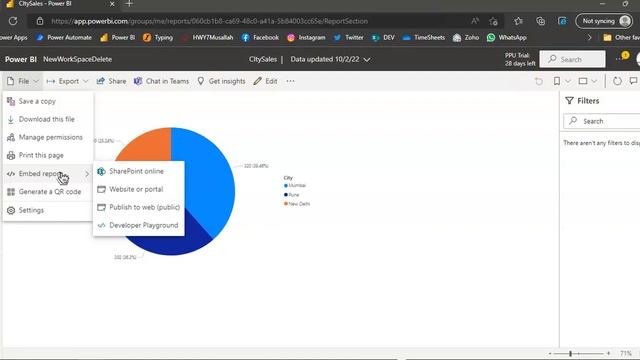The height and width of the screenshot is (360, 640).
Task: Expand the bookmarks bar overflow chevron
Action: coord(589,38)
